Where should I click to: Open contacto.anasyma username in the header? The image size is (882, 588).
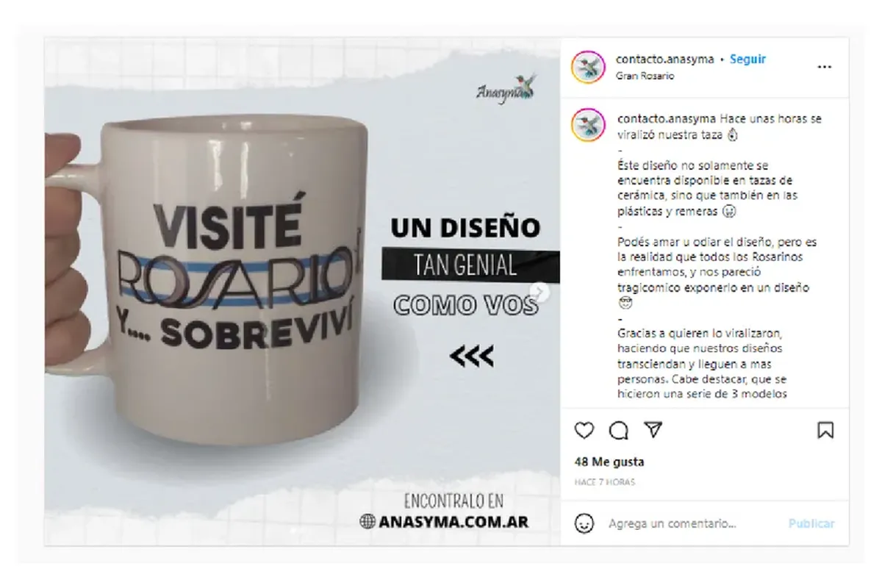point(665,60)
